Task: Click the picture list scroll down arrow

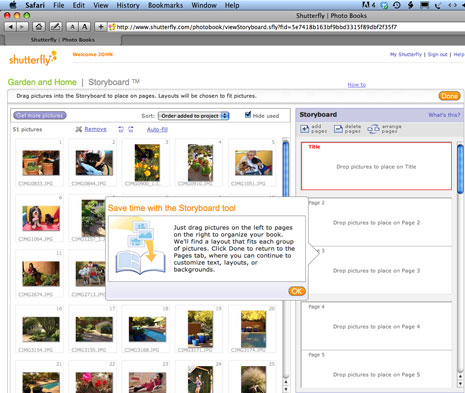Action: (286, 389)
